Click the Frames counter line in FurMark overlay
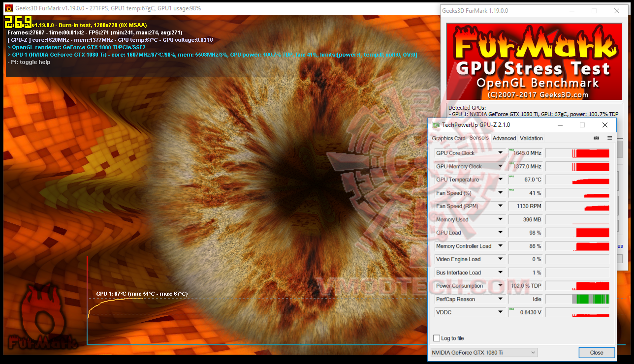634x364 pixels. point(95,32)
